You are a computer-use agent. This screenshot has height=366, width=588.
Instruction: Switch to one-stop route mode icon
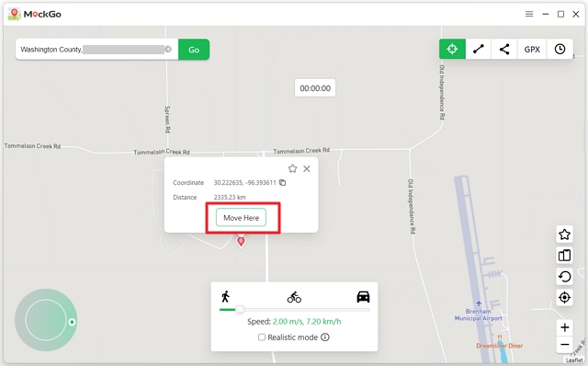point(478,49)
